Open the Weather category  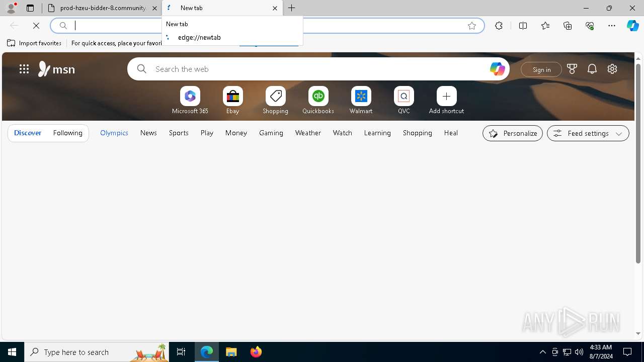308,133
